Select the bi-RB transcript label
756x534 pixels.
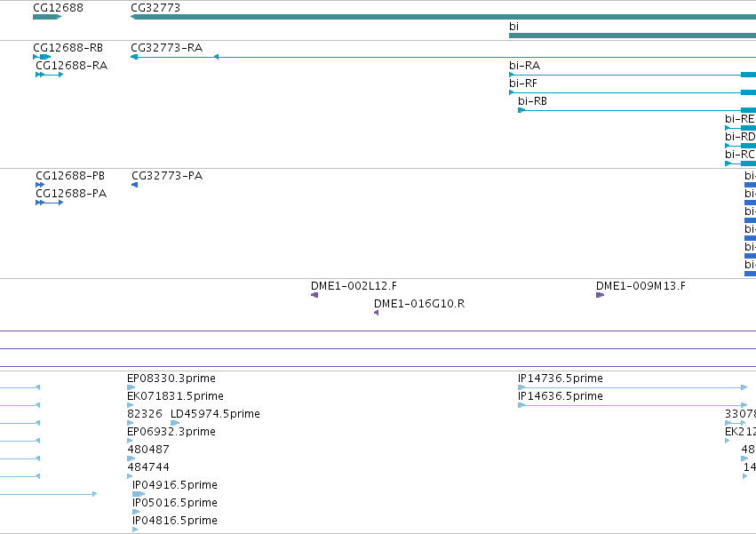(x=532, y=101)
